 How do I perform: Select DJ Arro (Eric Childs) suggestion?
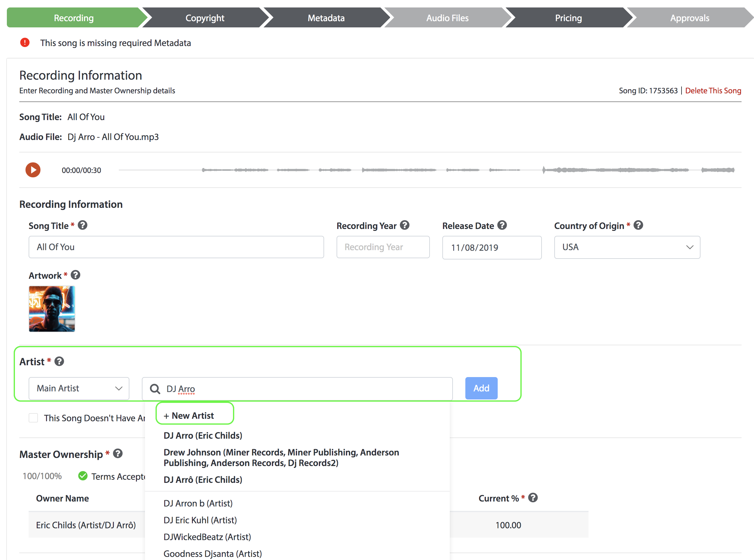click(202, 436)
